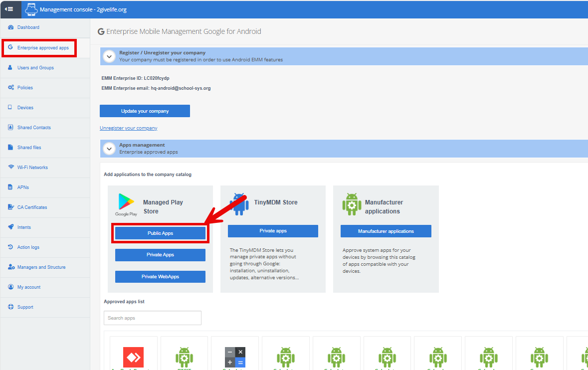
Task: Click the Intents rocket icon
Action: [10, 227]
